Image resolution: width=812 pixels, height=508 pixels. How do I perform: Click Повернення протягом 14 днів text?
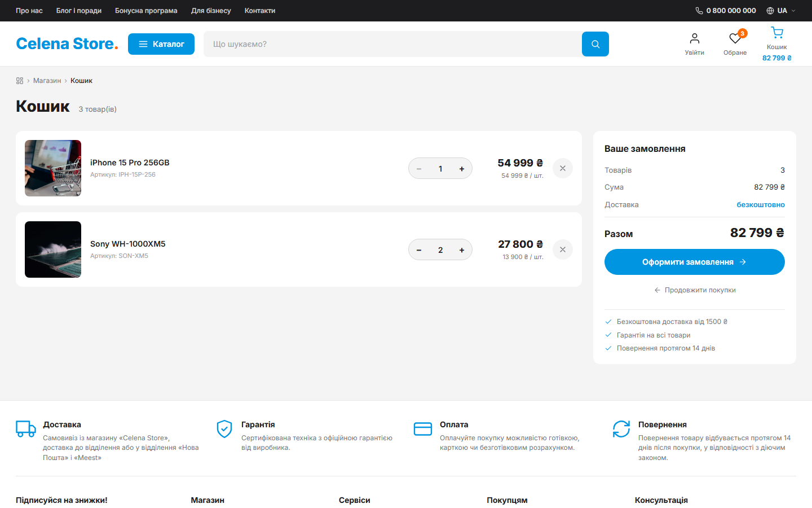(666, 348)
